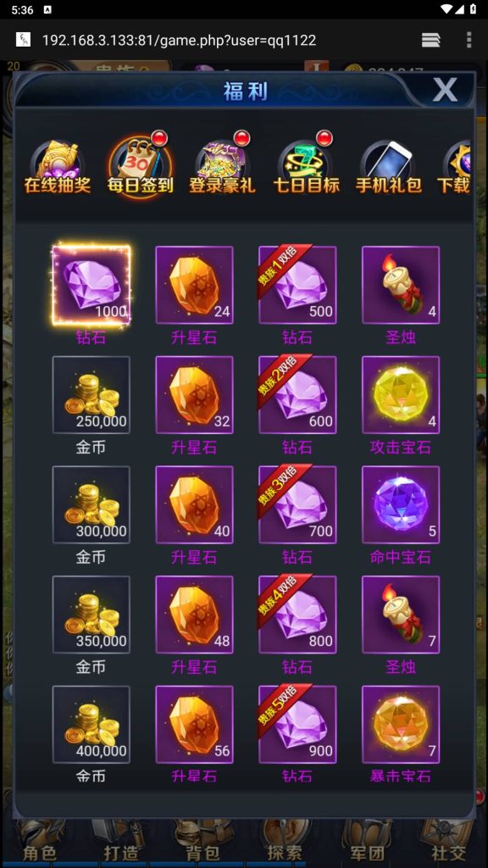The image size is (488, 868).
Task: Select the 每日签到 daily check-in icon
Action: 141,165
